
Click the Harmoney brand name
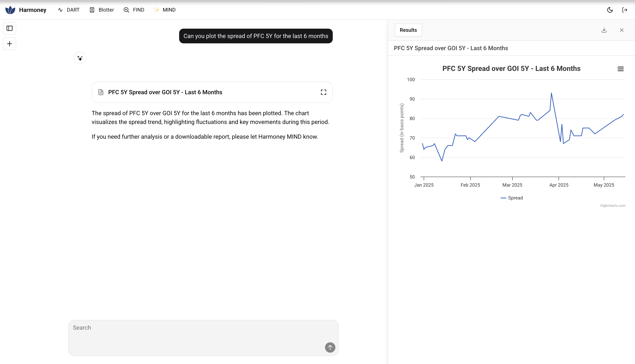(x=33, y=10)
